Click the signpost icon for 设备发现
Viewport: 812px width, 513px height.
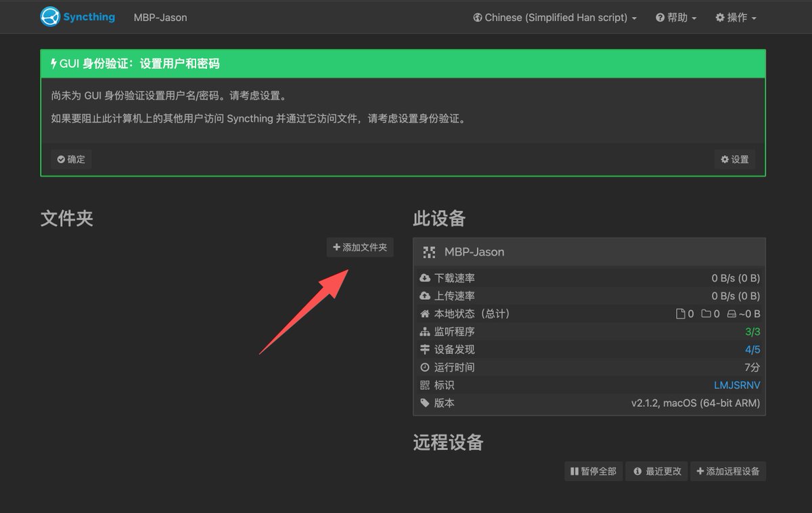click(425, 349)
